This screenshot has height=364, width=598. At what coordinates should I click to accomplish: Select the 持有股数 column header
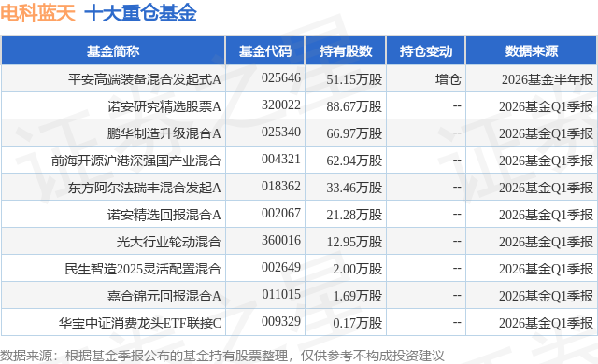(346, 51)
